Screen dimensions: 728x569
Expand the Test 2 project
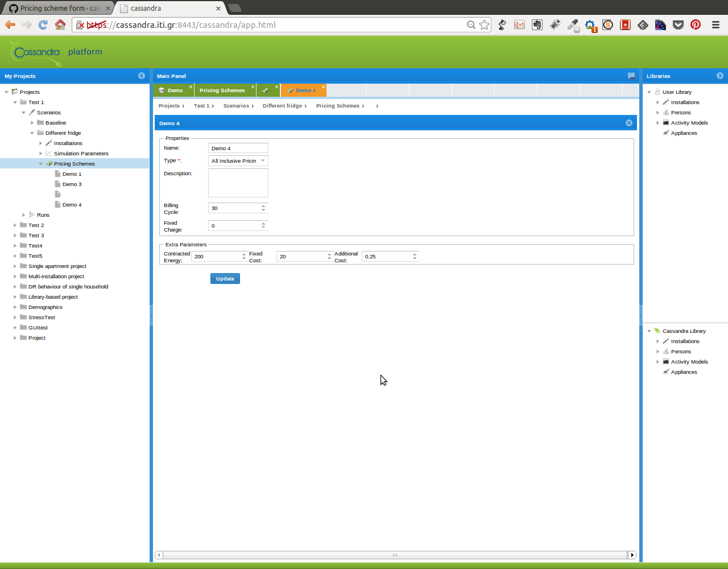pos(15,225)
